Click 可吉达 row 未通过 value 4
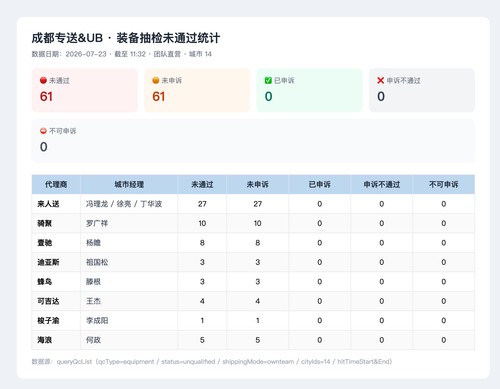The width and height of the screenshot is (500, 389). coord(202,301)
